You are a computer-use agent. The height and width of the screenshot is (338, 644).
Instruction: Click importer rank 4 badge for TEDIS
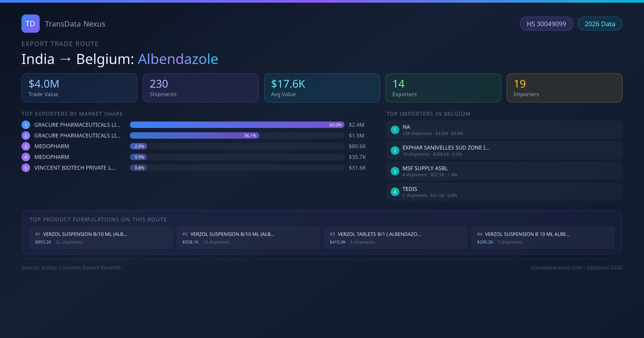(395, 192)
